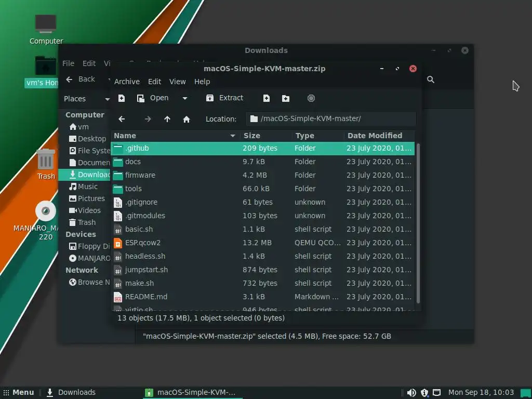This screenshot has height=399, width=532.
Task: Open the Menu button on taskbar
Action: click(x=19, y=393)
